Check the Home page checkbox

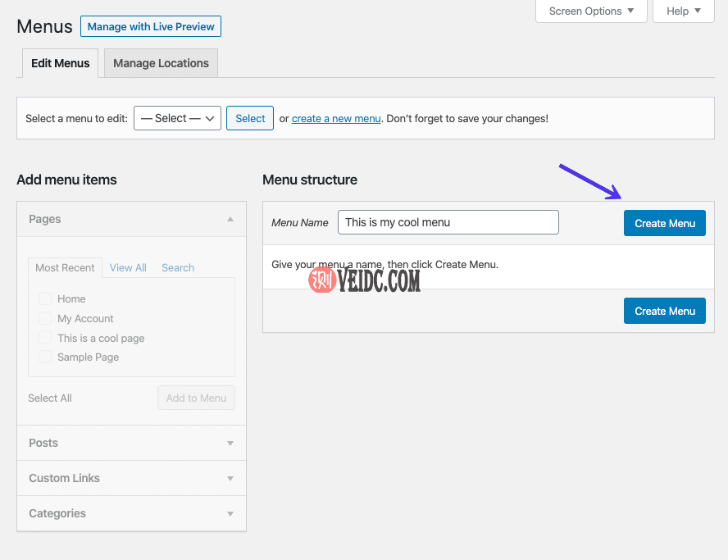click(45, 299)
